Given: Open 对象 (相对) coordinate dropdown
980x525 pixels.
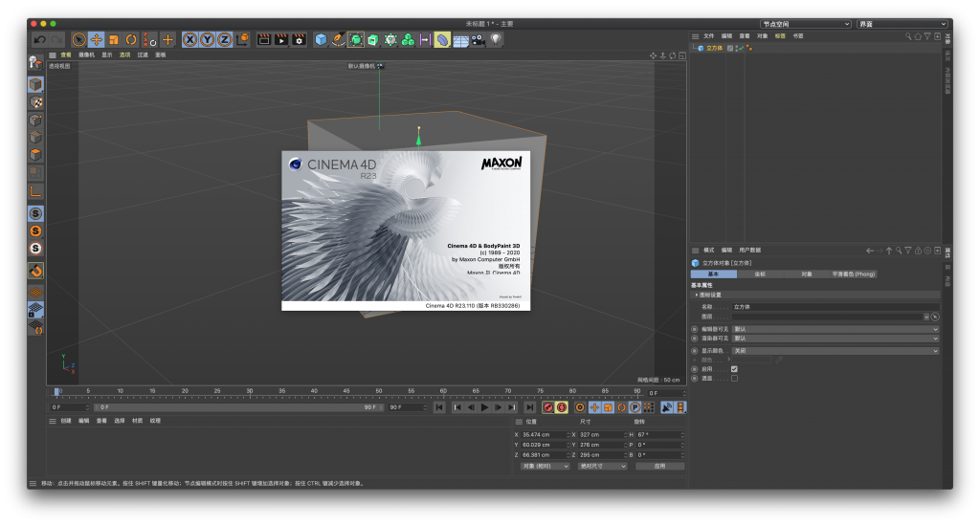Looking at the screenshot, I should pyautogui.click(x=545, y=467).
